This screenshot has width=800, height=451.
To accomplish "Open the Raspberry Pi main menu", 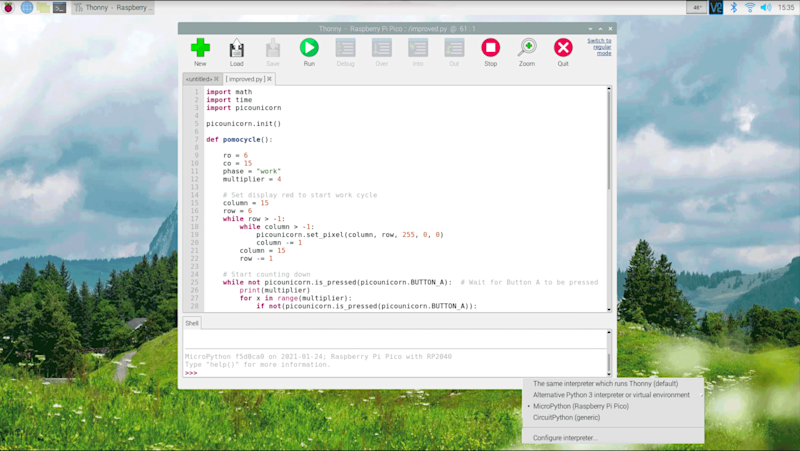I will click(x=9, y=8).
